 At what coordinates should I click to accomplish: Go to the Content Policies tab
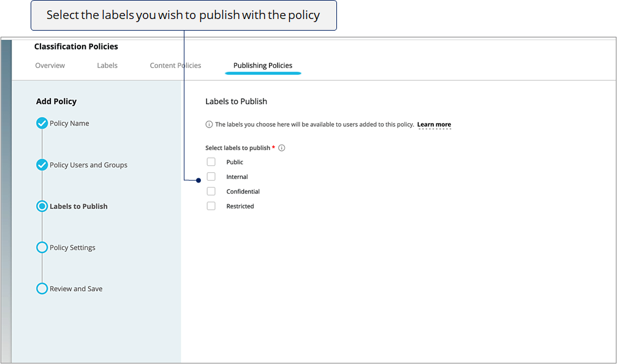(175, 66)
